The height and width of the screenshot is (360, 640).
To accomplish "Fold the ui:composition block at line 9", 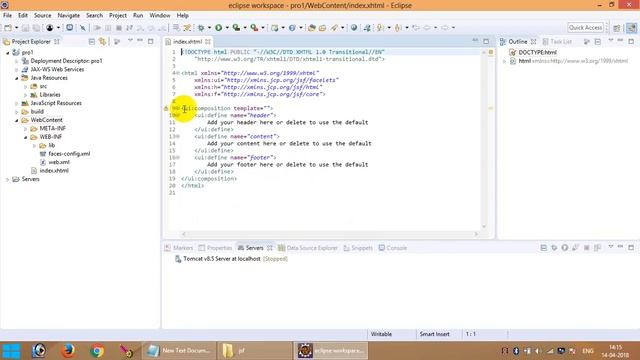I will [x=178, y=108].
